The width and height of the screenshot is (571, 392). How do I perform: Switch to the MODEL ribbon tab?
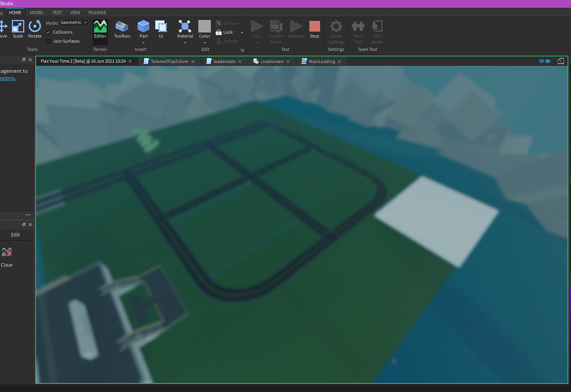pos(36,12)
